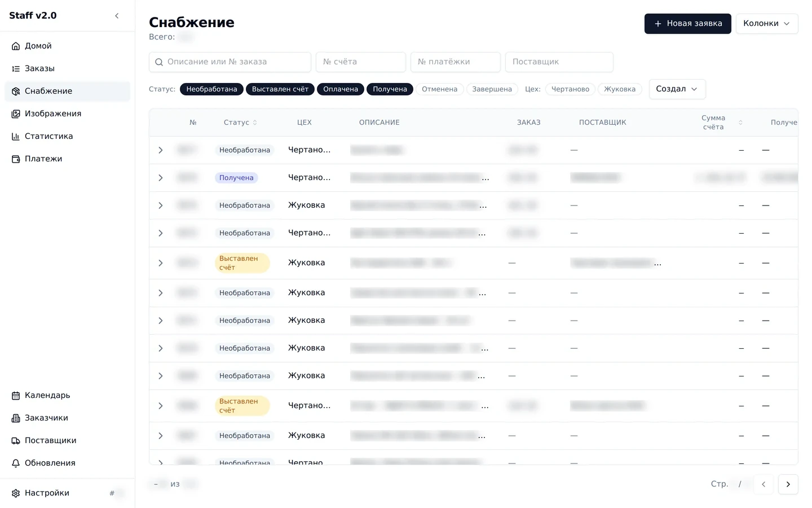Open Платежи in the sidebar
The width and height of the screenshot is (812, 508).
[x=68, y=159]
